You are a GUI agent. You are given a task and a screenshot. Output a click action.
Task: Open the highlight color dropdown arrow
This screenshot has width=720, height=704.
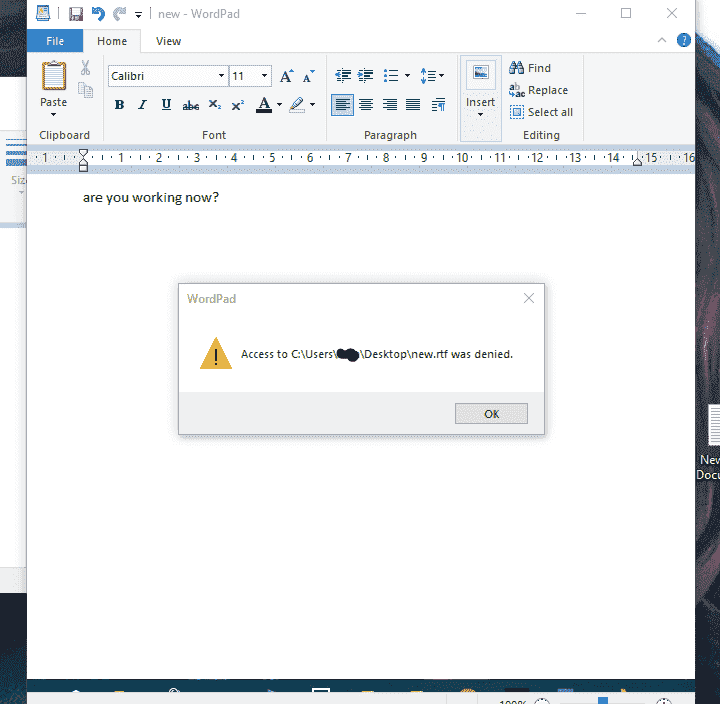coord(312,105)
